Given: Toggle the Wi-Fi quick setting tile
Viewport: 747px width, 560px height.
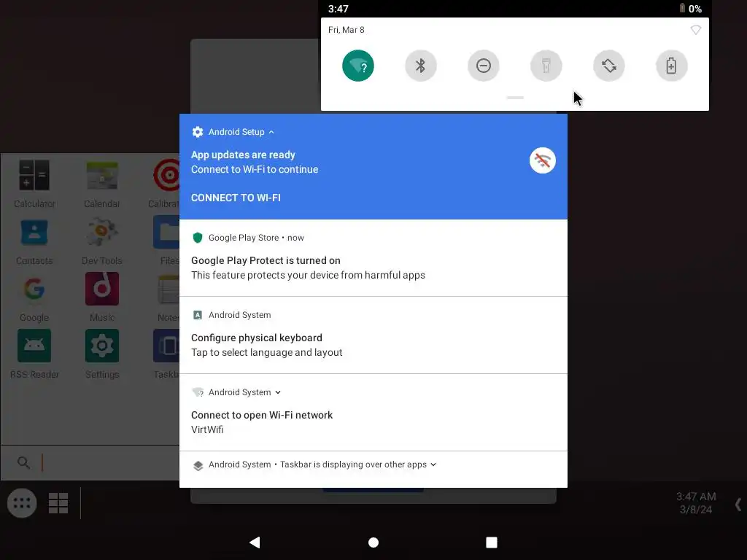Looking at the screenshot, I should pos(357,66).
